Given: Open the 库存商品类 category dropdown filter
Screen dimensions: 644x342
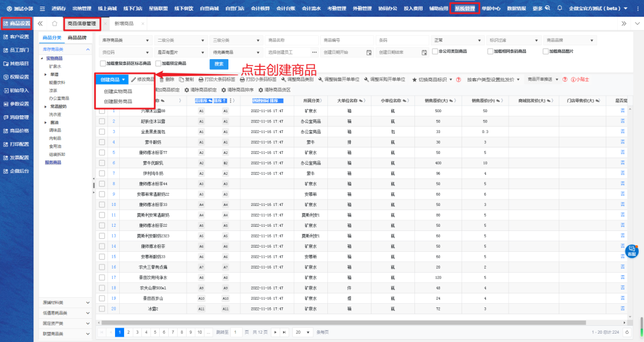Looking at the screenshot, I should coord(125,41).
